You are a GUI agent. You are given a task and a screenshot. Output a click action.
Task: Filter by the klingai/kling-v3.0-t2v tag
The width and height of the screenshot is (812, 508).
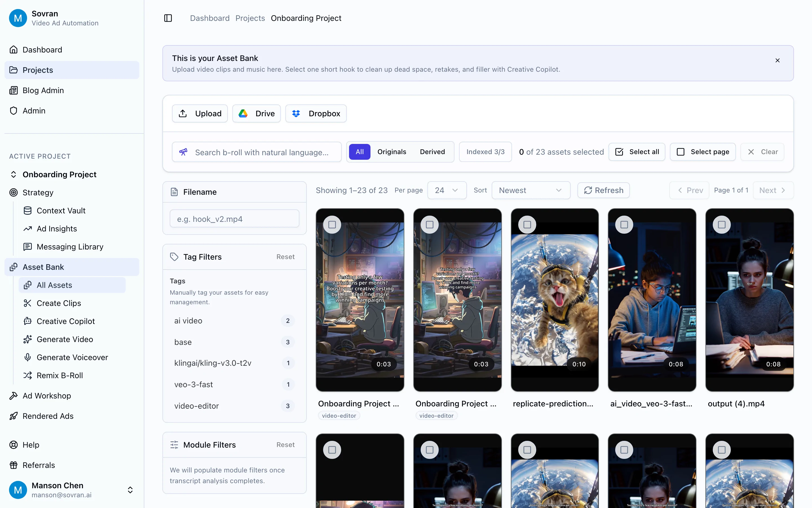pyautogui.click(x=235, y=363)
